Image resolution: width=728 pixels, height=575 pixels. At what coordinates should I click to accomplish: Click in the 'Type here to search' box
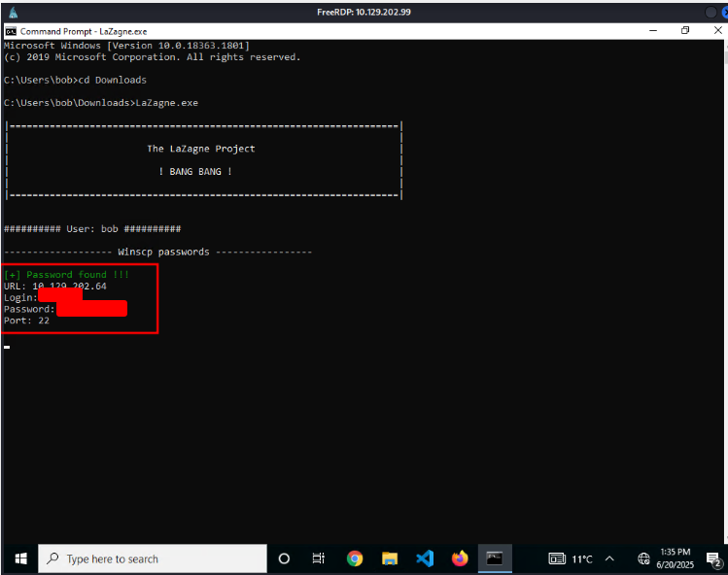click(151, 558)
